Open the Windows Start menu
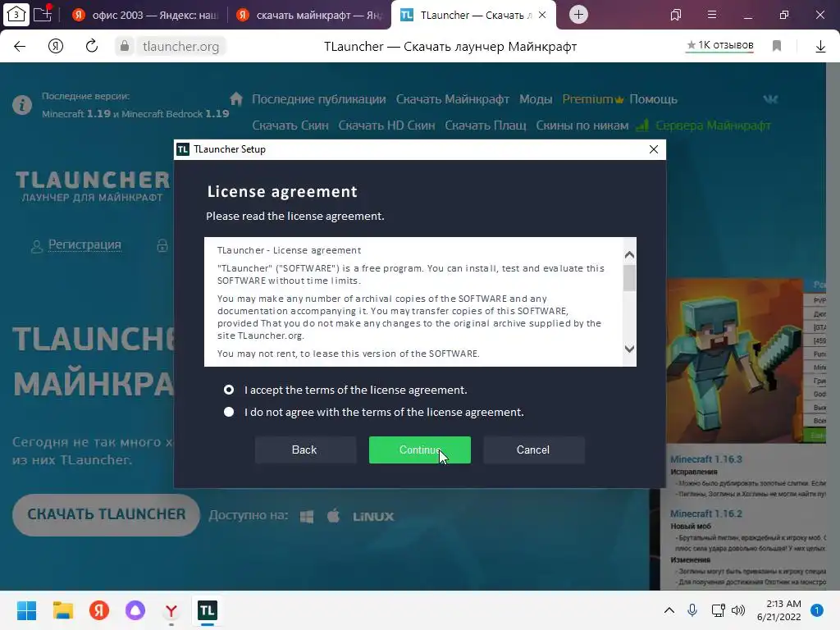840x630 pixels. (26, 610)
